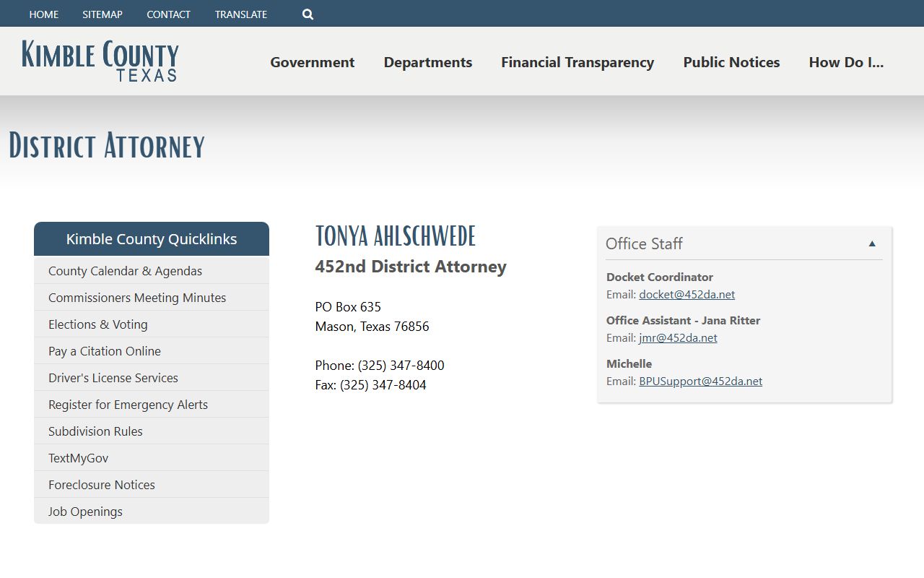Open the Public Notices menu

point(731,62)
